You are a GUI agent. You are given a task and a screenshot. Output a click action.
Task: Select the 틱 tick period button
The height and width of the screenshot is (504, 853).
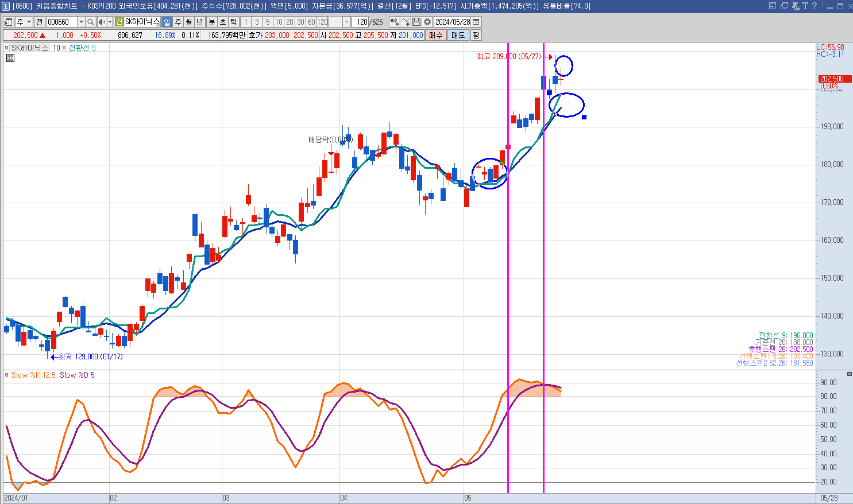click(x=234, y=22)
